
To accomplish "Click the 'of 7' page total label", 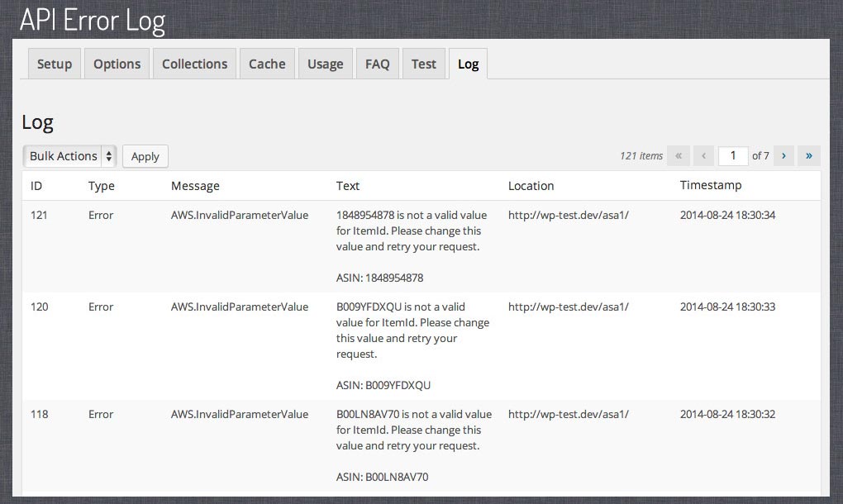I will (760, 156).
